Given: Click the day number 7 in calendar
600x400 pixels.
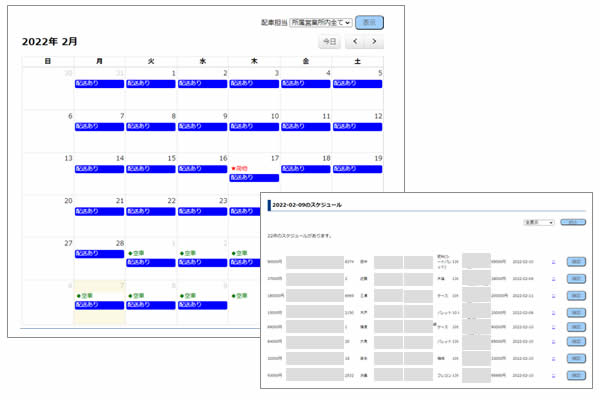Looking at the screenshot, I should click(x=121, y=116).
